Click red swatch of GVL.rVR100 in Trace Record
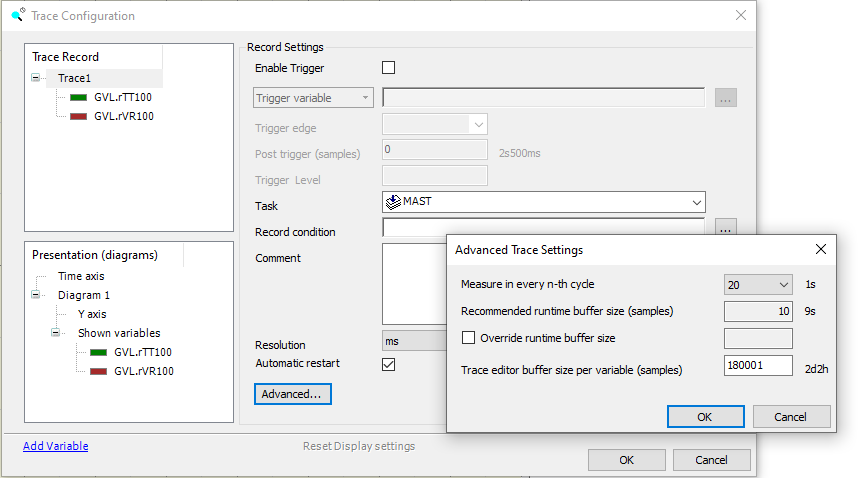 (79, 117)
